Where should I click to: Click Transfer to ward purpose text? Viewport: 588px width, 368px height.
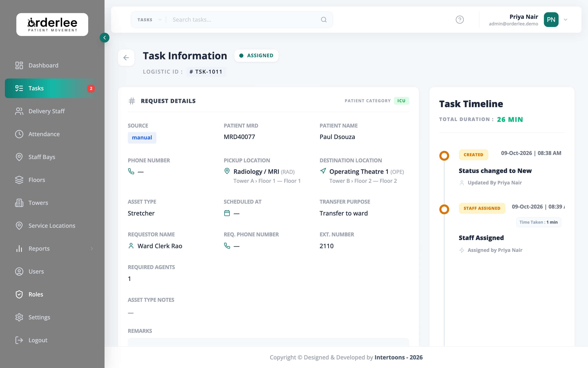point(344,213)
